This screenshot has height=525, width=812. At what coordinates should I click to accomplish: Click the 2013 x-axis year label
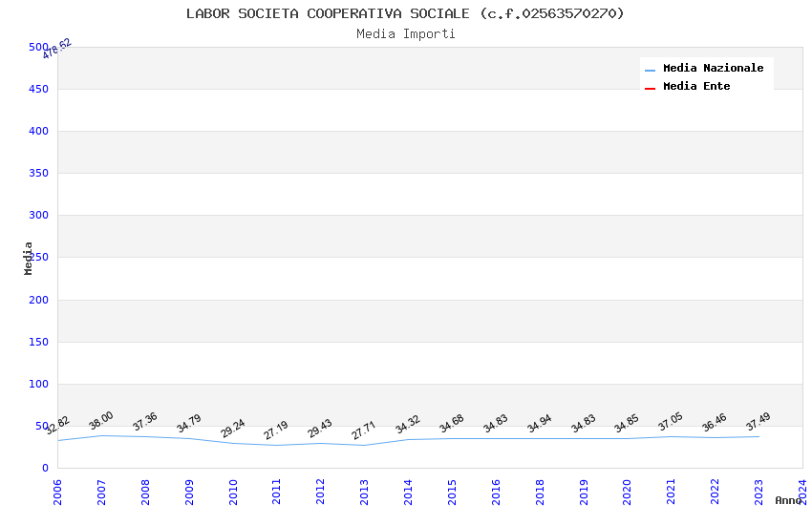364,492
